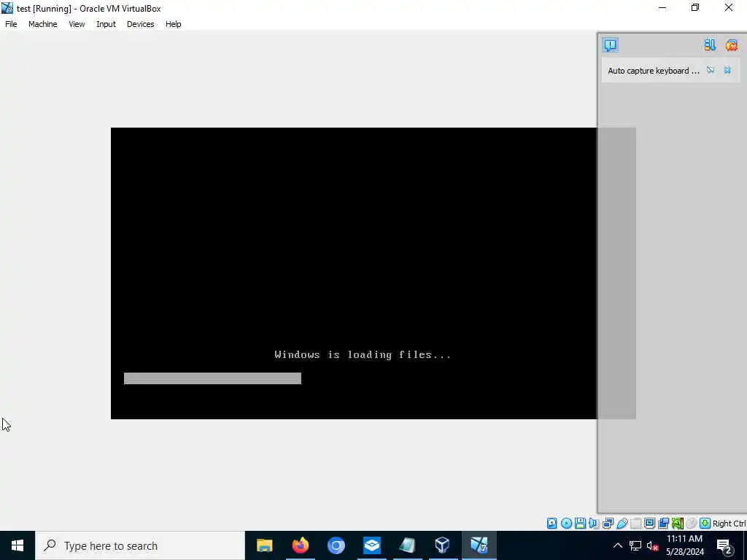Minimize the VirtualBox window
This screenshot has height=560, width=747.
coord(662,7)
